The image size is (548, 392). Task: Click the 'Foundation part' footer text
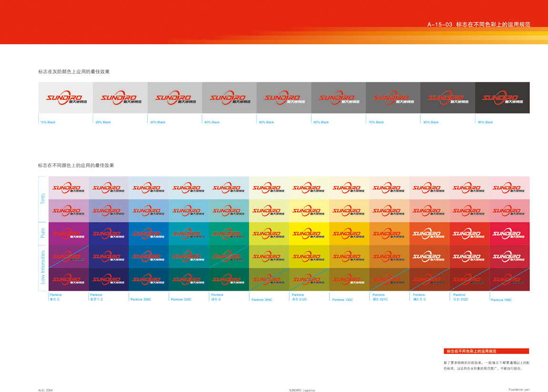pyautogui.click(x=519, y=390)
